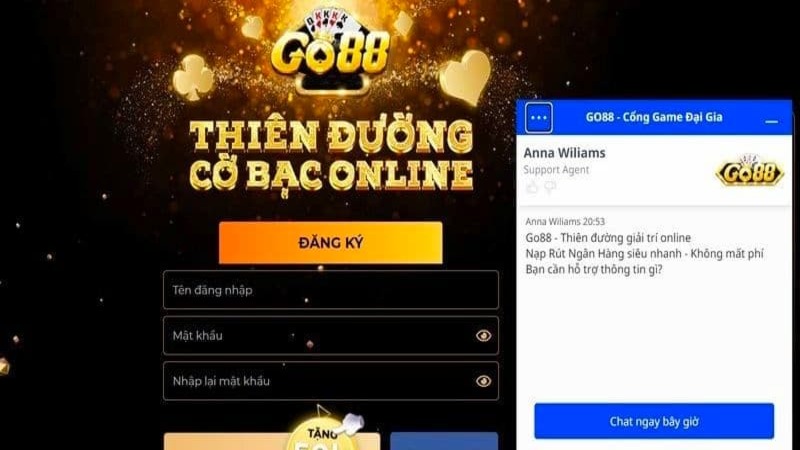The height and width of the screenshot is (450, 800).
Task: Show password in the Mật khẩu field
Action: 483,336
